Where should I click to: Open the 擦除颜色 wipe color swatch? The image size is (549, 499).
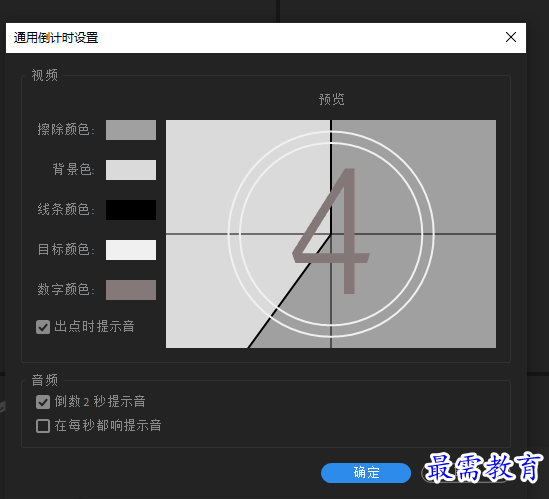pyautogui.click(x=131, y=130)
